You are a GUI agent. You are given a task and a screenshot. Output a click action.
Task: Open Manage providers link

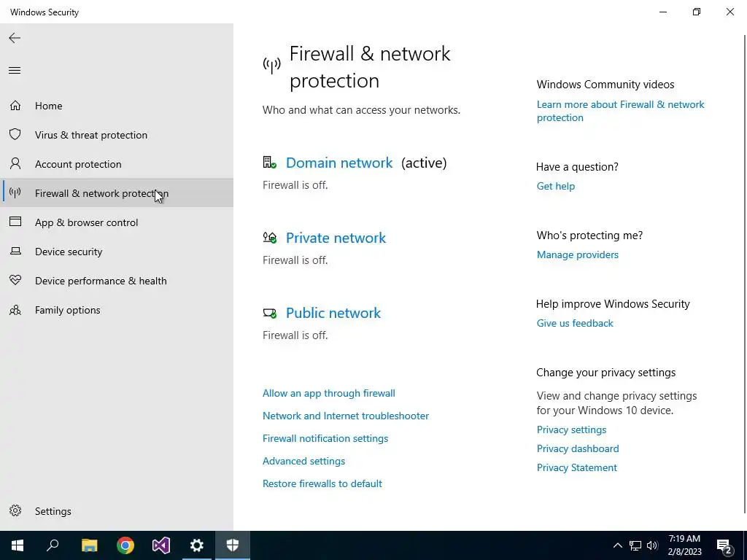(577, 254)
